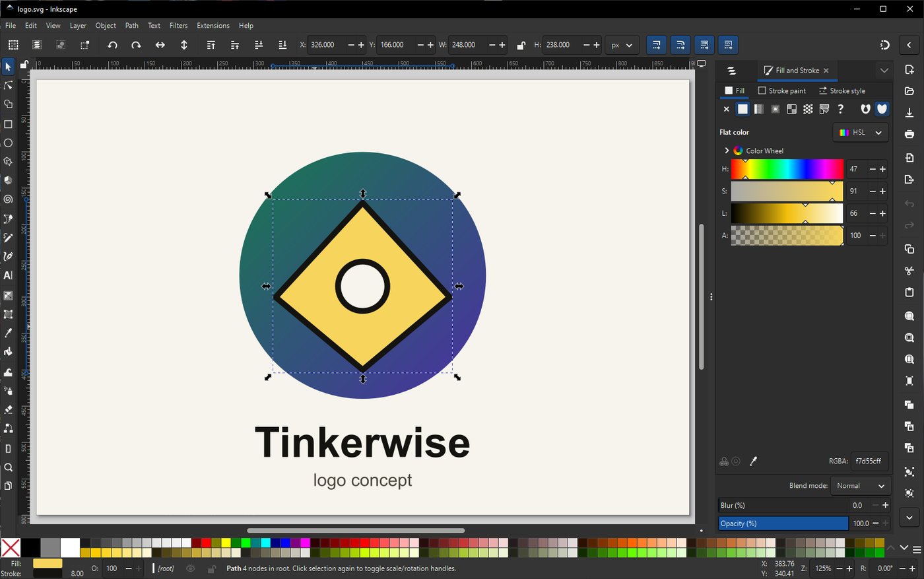Choose flat color fill type

[x=742, y=109]
